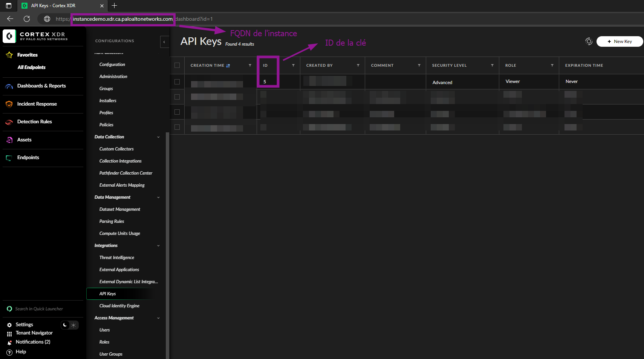Open All Endpoints favorite link

[32, 68]
